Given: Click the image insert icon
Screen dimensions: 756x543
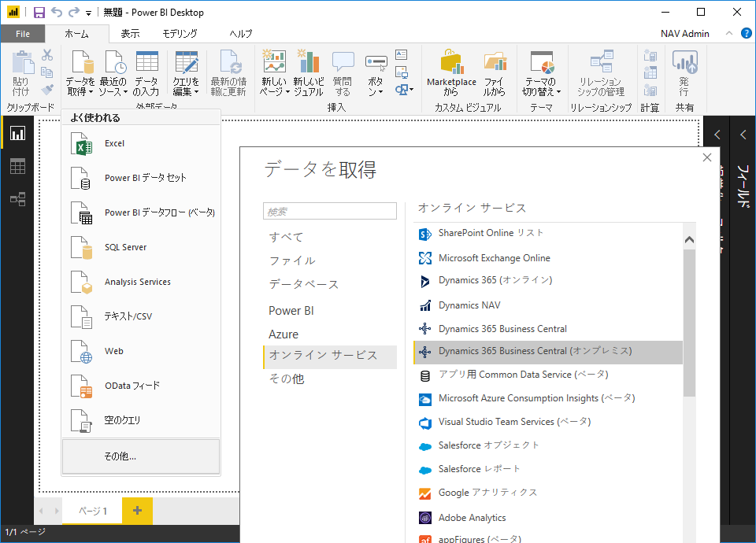Looking at the screenshot, I should pos(401,72).
